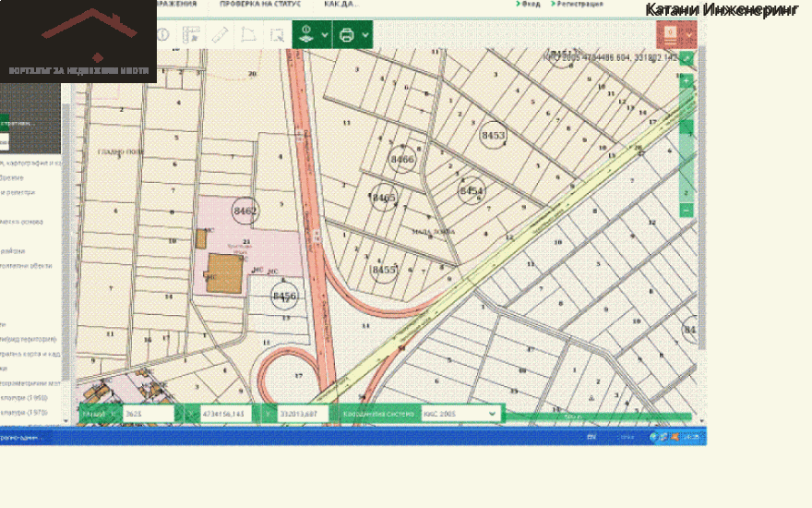Click the МАЛА ЛОКВА map label
This screenshot has height=508, width=812.
pos(433,231)
